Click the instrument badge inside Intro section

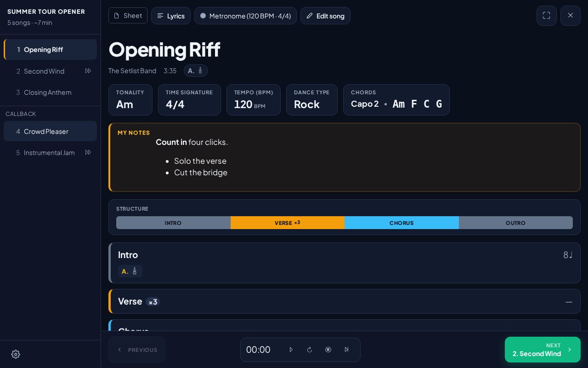click(x=130, y=271)
